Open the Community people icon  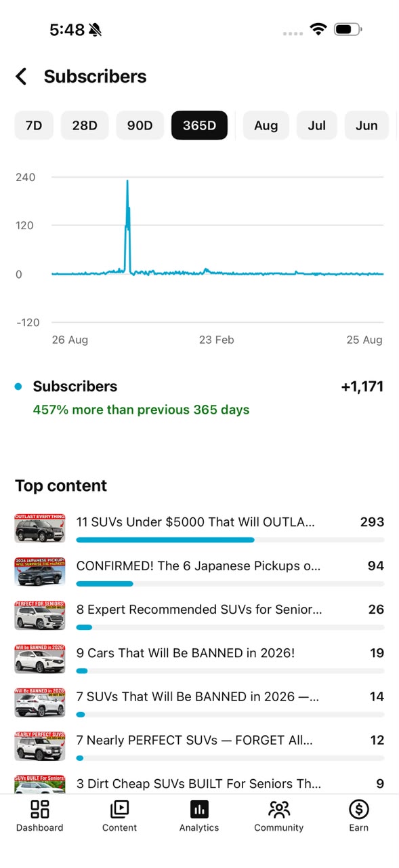click(x=279, y=809)
